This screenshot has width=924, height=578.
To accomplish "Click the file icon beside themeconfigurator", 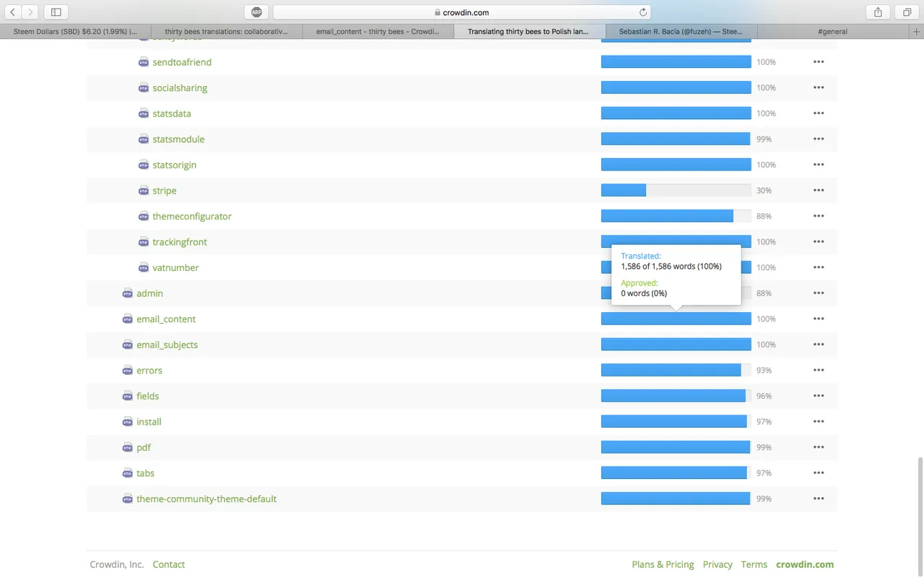I will pyautogui.click(x=143, y=216).
